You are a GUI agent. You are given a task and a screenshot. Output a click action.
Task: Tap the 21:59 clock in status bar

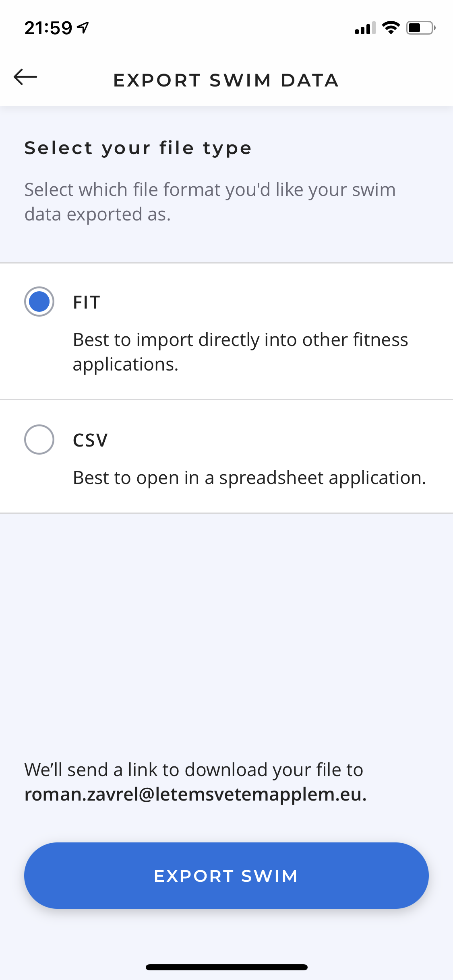click(48, 28)
